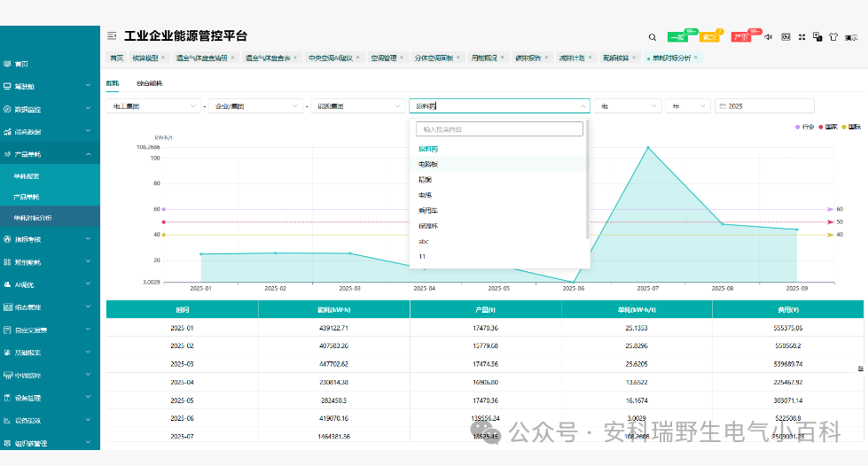
Task: Click the 439122.71 cell in table
Action: (x=333, y=328)
